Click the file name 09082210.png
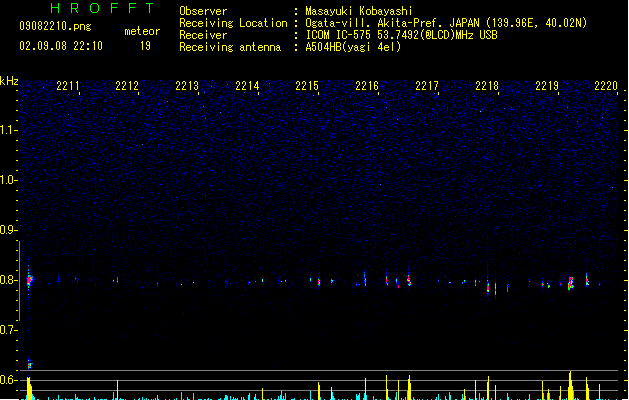629x400 pixels. (x=55, y=26)
